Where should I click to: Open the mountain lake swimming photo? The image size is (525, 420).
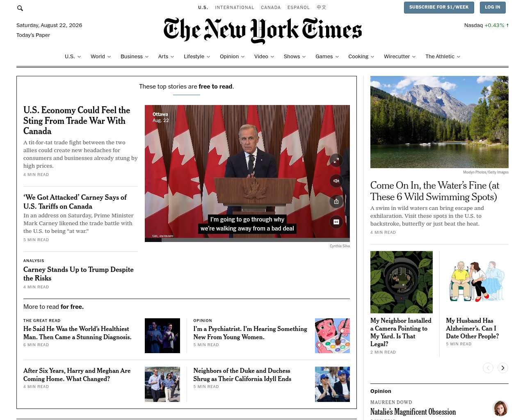pos(439,122)
